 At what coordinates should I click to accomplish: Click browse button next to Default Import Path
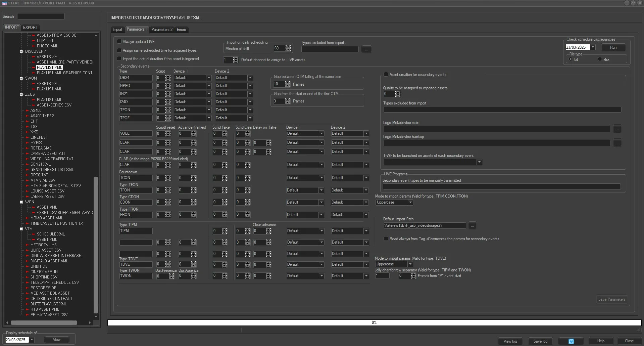tap(472, 226)
